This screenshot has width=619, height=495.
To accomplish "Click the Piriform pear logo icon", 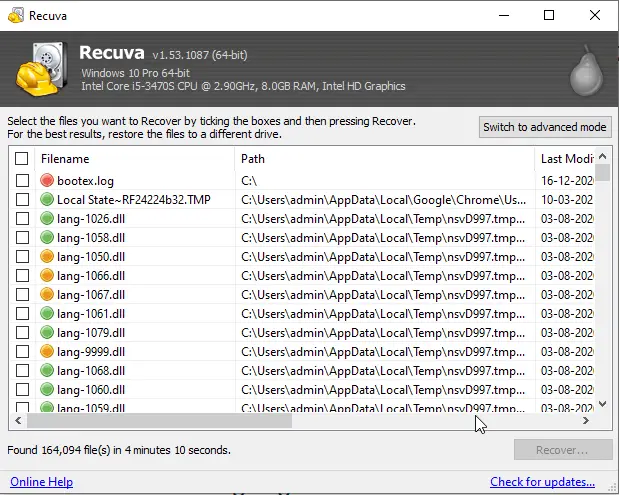I will pyautogui.click(x=586, y=71).
